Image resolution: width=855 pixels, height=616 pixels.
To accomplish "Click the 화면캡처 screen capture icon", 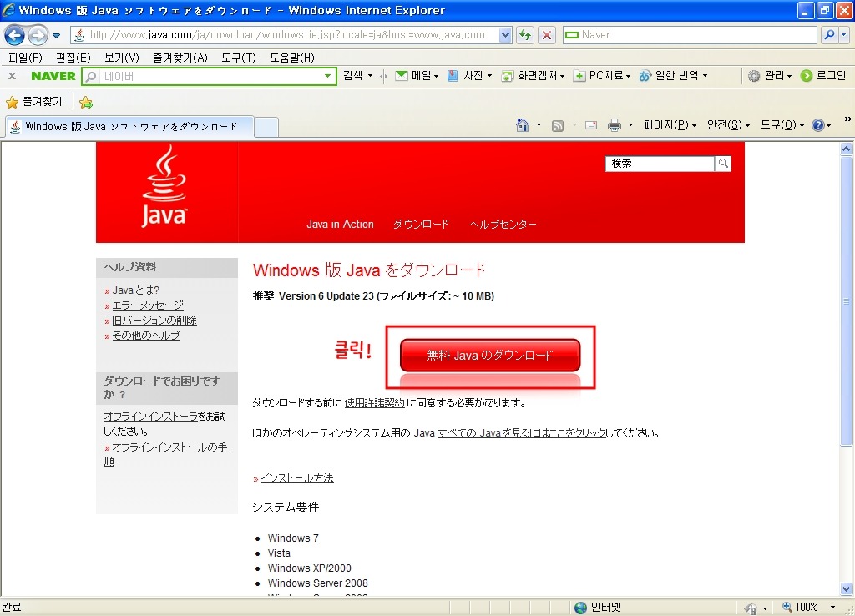I will 507,76.
